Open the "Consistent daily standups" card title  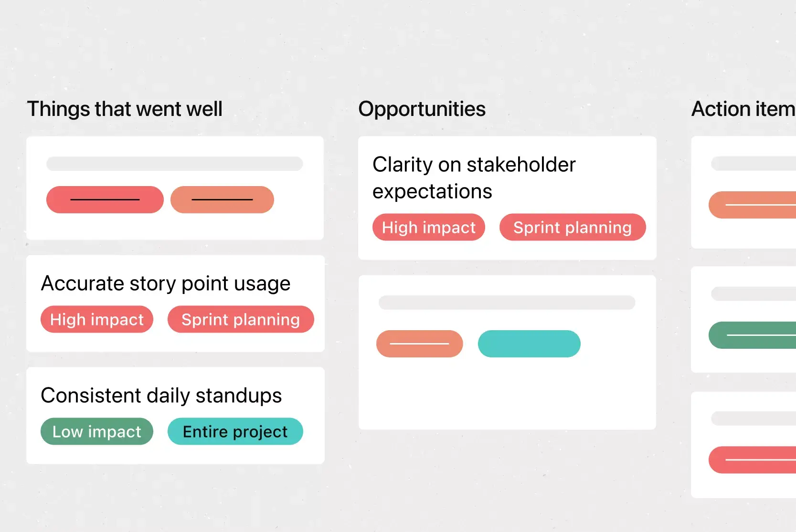161,396
